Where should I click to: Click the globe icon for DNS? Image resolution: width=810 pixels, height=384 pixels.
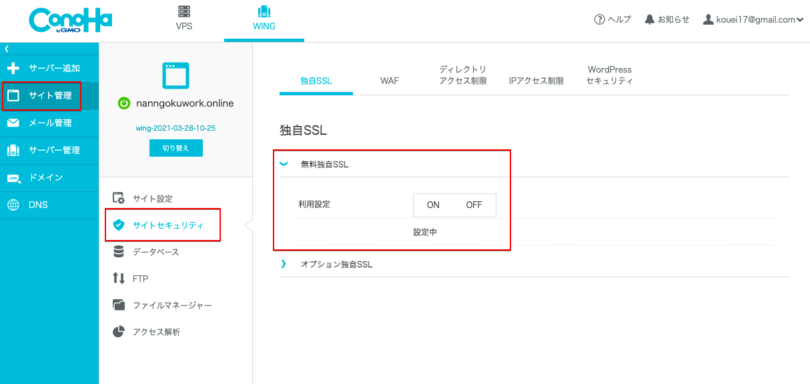[x=13, y=205]
